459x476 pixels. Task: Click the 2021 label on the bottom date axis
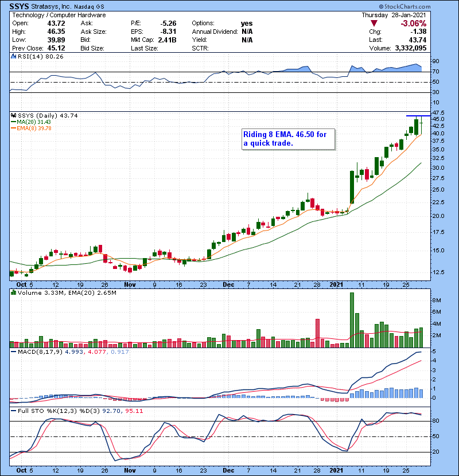coord(337,470)
